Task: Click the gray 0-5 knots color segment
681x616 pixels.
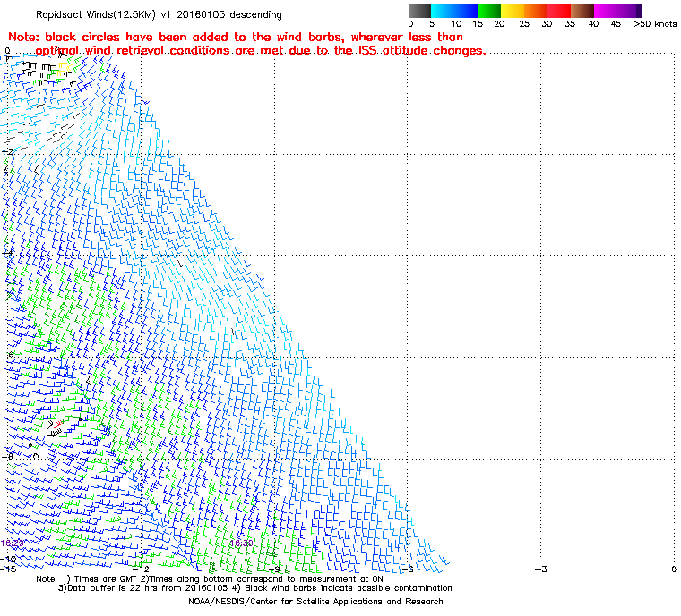Action: tap(419, 11)
